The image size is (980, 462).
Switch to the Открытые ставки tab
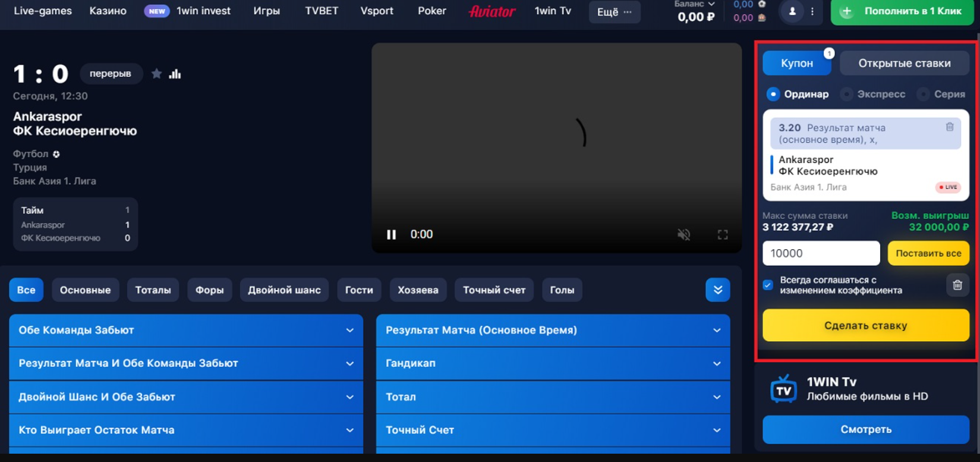click(x=904, y=63)
